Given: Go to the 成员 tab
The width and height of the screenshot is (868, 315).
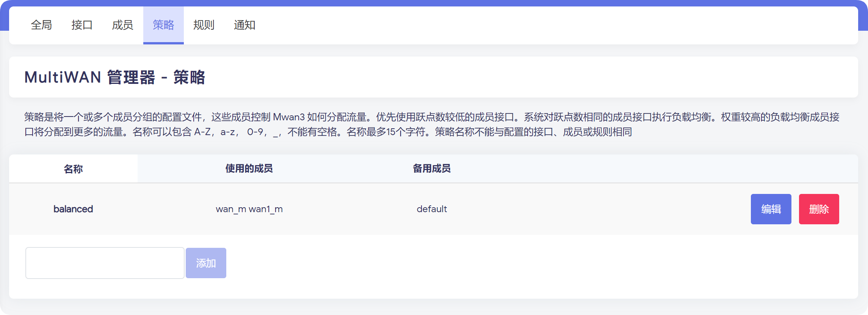Looking at the screenshot, I should pos(122,25).
